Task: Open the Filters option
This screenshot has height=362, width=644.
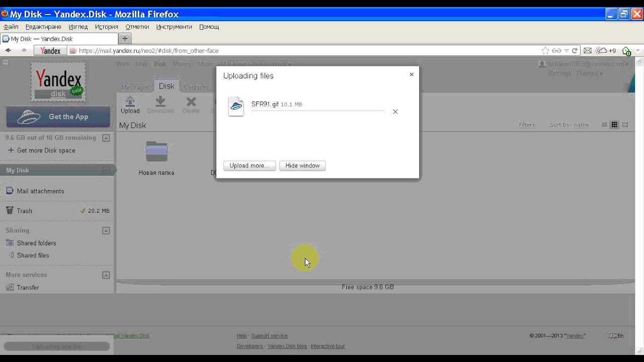Action: point(527,125)
